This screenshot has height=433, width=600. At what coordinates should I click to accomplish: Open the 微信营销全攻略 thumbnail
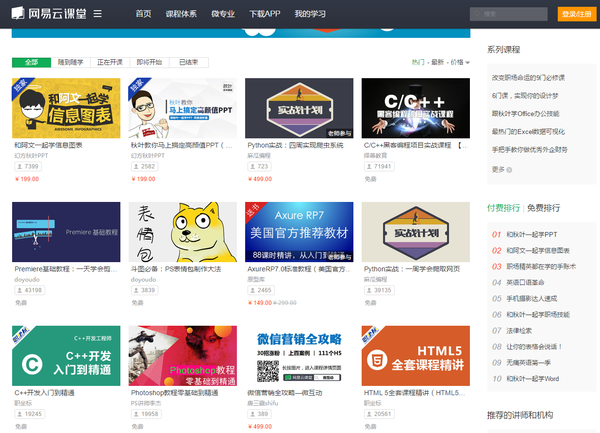tap(299, 356)
